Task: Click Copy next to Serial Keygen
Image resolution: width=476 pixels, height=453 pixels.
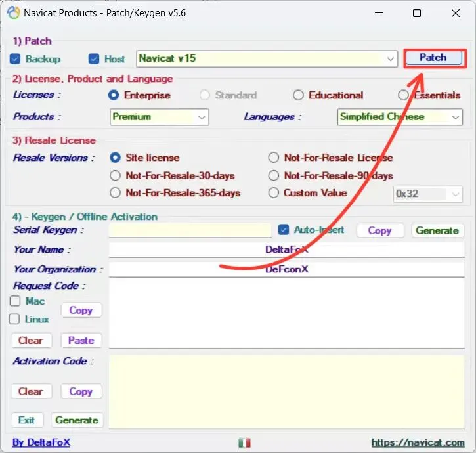Action: [380, 230]
